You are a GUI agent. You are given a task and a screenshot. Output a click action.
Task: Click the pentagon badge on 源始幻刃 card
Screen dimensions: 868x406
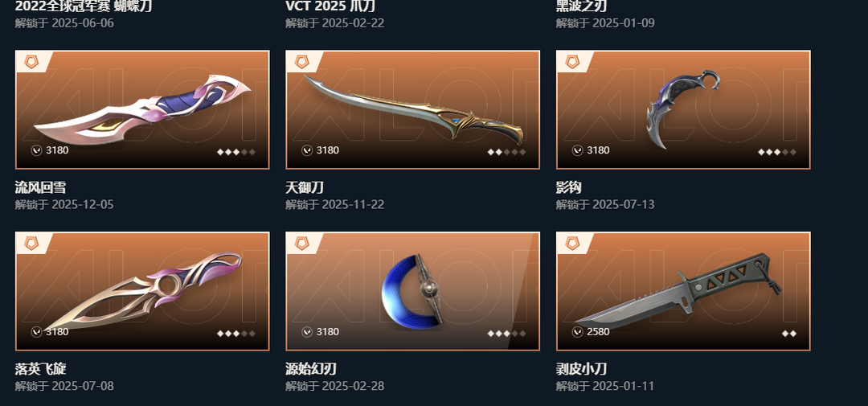[x=301, y=243]
